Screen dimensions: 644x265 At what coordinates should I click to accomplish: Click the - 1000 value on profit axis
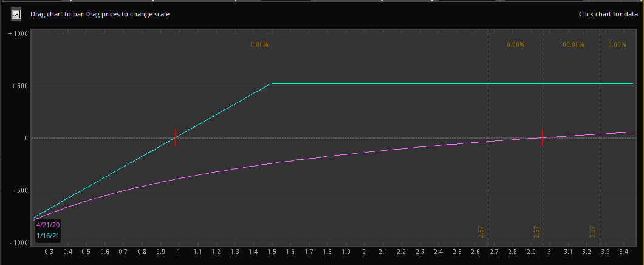coord(18,243)
